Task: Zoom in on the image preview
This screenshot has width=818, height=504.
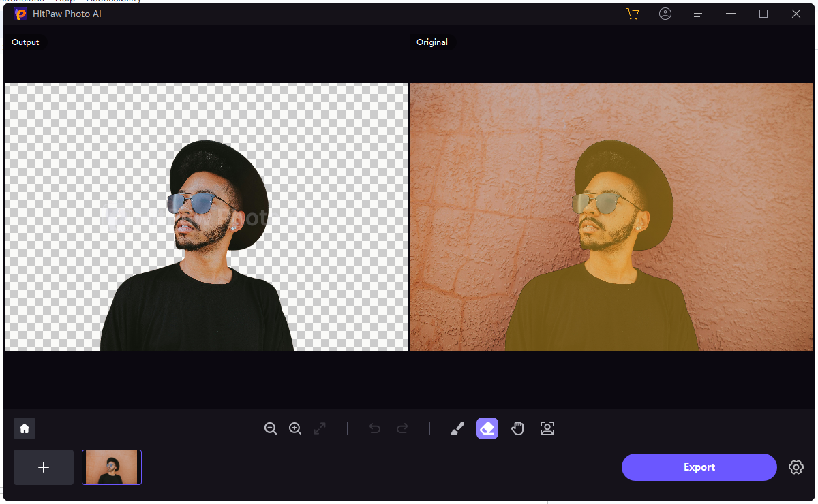Action: (x=295, y=428)
